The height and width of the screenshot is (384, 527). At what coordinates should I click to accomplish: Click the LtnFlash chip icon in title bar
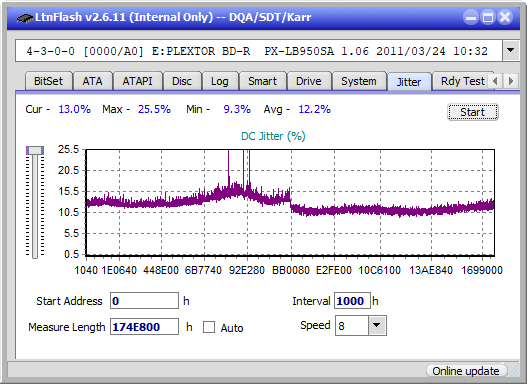[x=25, y=18]
